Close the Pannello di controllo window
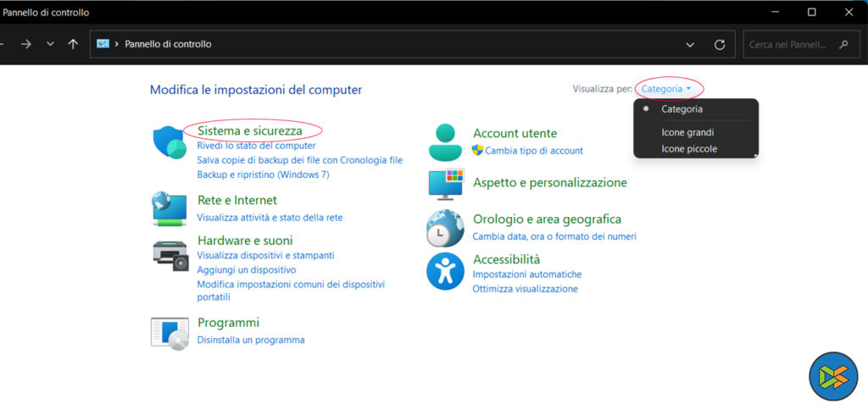 tap(849, 12)
